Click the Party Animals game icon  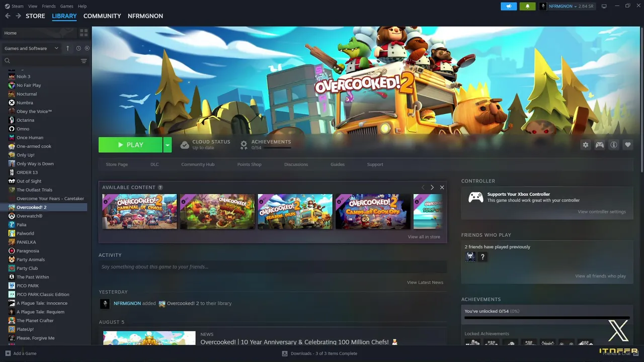pyautogui.click(x=12, y=259)
